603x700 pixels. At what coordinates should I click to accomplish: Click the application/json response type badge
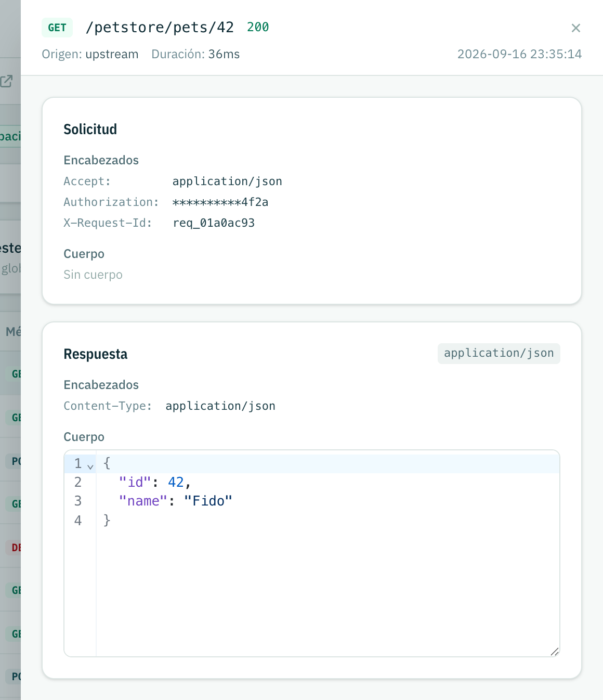coord(499,354)
